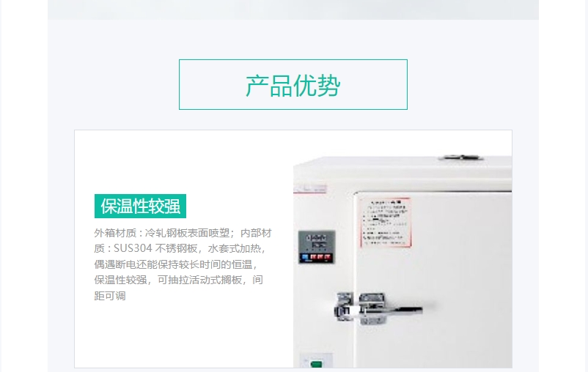Click the digital readout on controller panel
Viewport: 588px width, 372px height.
pos(317,241)
